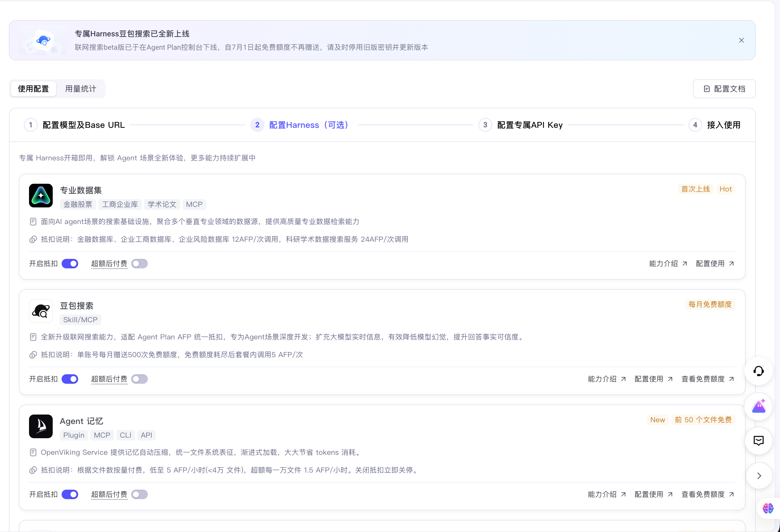Click the 豆包搜索 card title

(x=77, y=306)
